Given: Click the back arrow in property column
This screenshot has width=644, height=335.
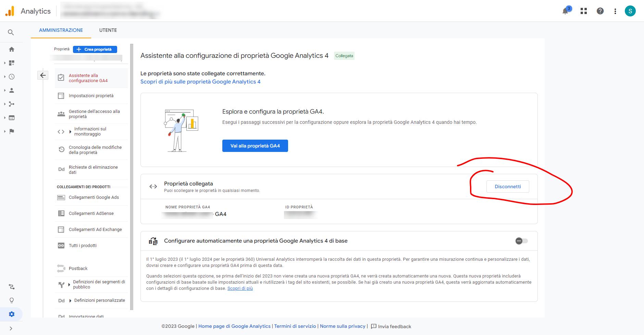Looking at the screenshot, I should [43, 75].
